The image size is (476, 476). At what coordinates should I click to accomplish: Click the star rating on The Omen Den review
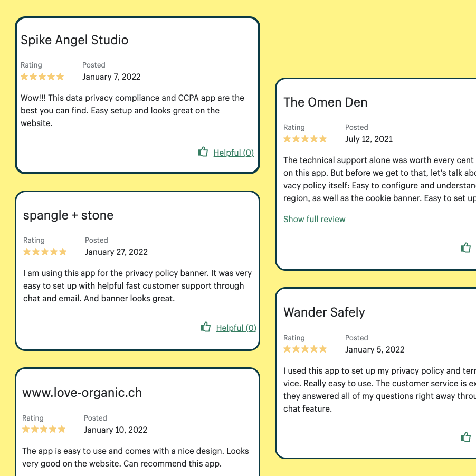[x=305, y=139]
